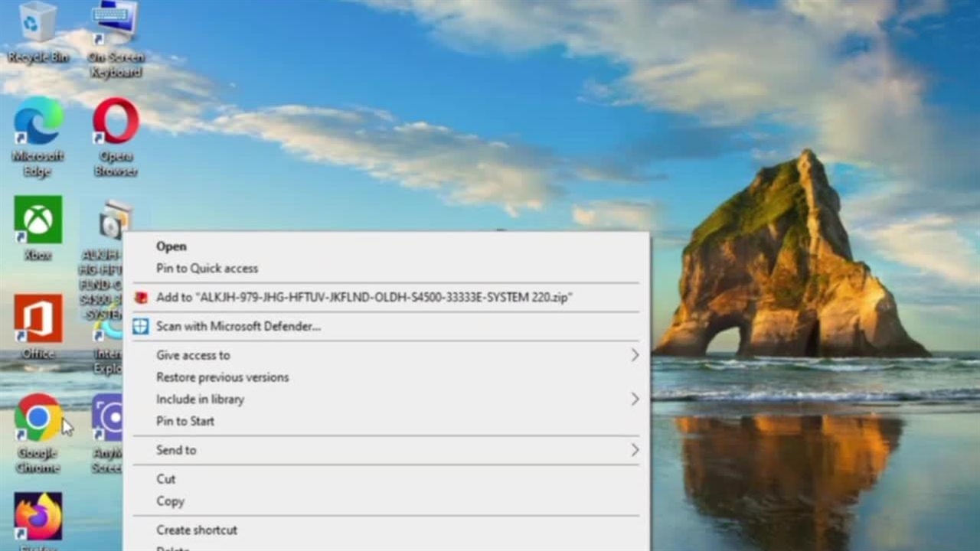980x551 pixels.
Task: Choose Pin to Start
Action: (185, 421)
